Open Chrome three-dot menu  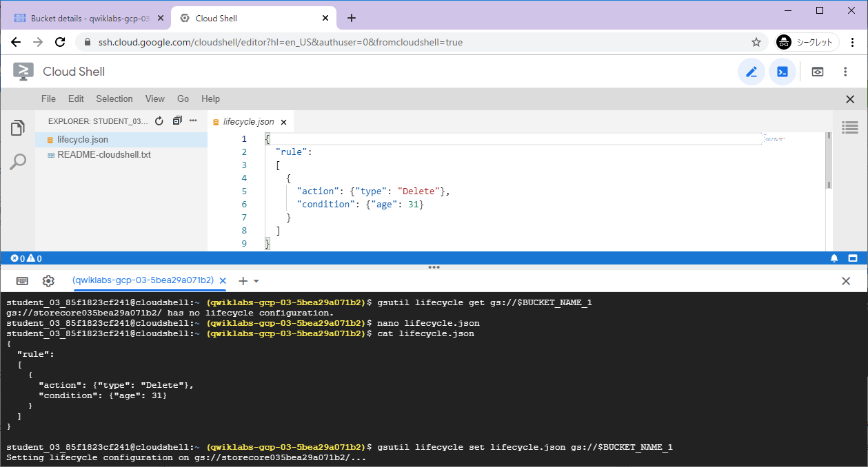point(854,42)
